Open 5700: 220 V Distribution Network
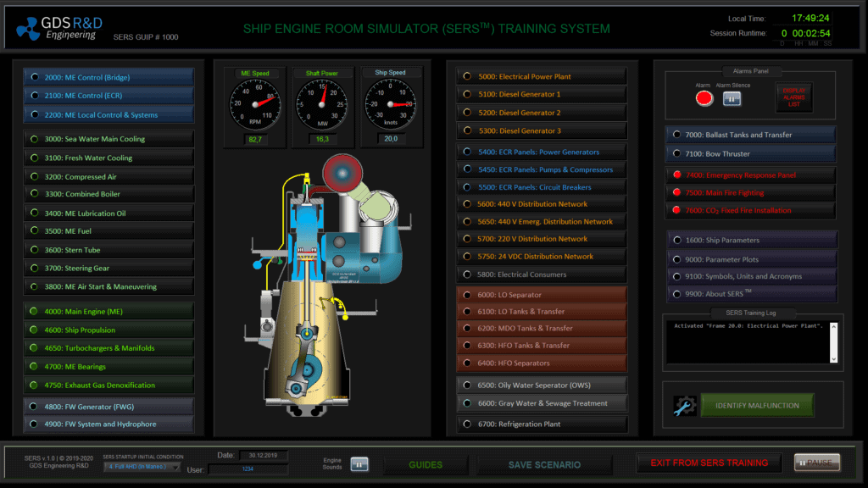 pyautogui.click(x=542, y=238)
